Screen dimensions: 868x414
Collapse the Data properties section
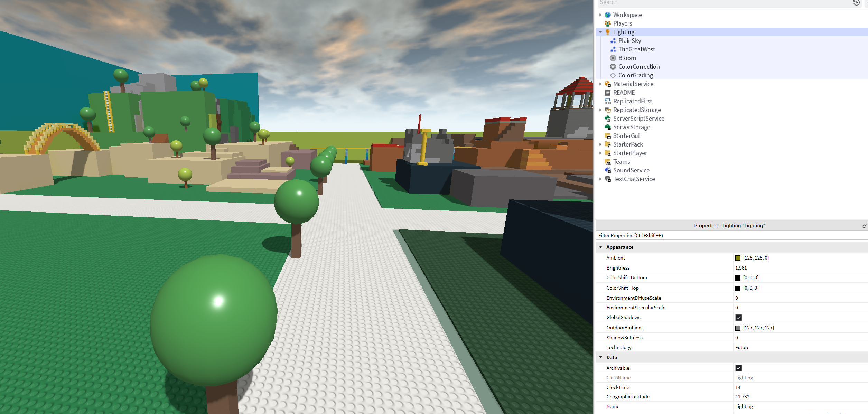601,357
